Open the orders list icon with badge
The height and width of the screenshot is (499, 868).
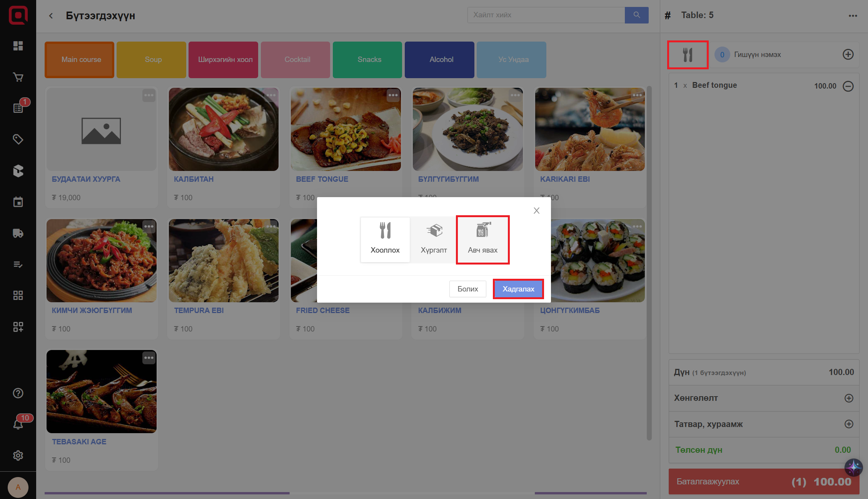tap(18, 108)
